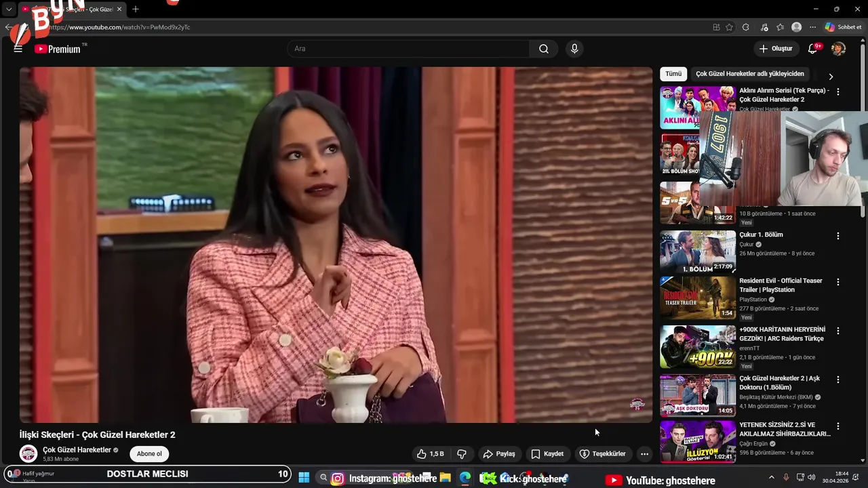Open the tab search dropdown
Viewport: 868px width, 488px height.
9,9
